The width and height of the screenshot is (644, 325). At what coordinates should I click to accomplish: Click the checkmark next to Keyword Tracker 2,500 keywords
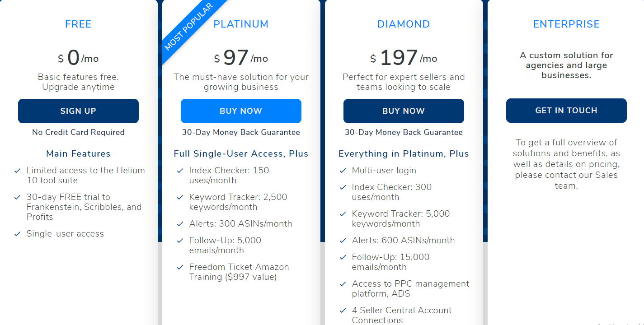(180, 197)
